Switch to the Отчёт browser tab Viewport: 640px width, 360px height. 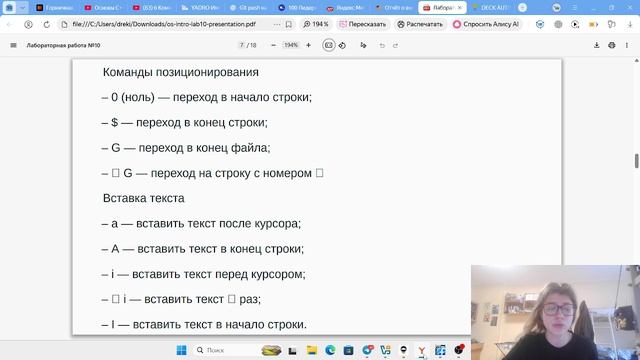(393, 8)
